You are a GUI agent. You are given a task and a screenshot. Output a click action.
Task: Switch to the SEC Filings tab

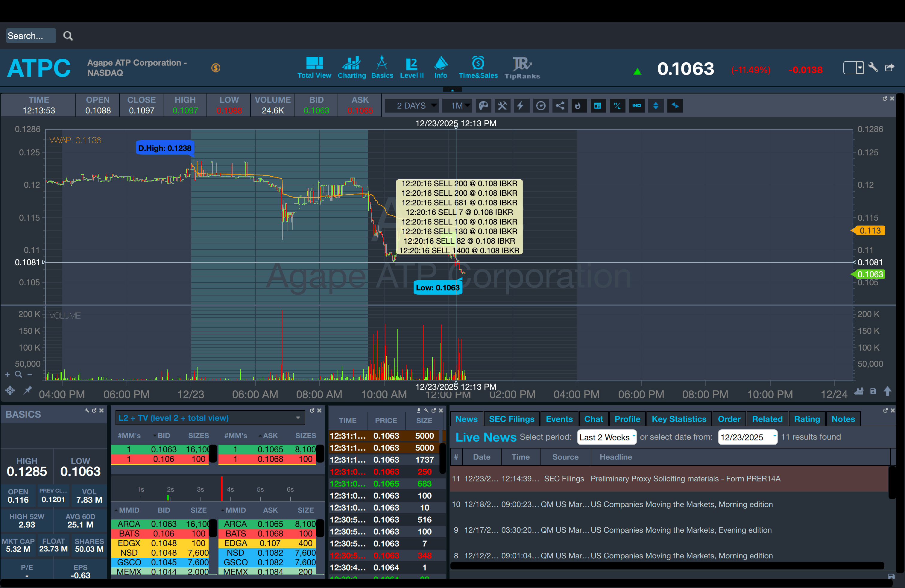pos(511,419)
